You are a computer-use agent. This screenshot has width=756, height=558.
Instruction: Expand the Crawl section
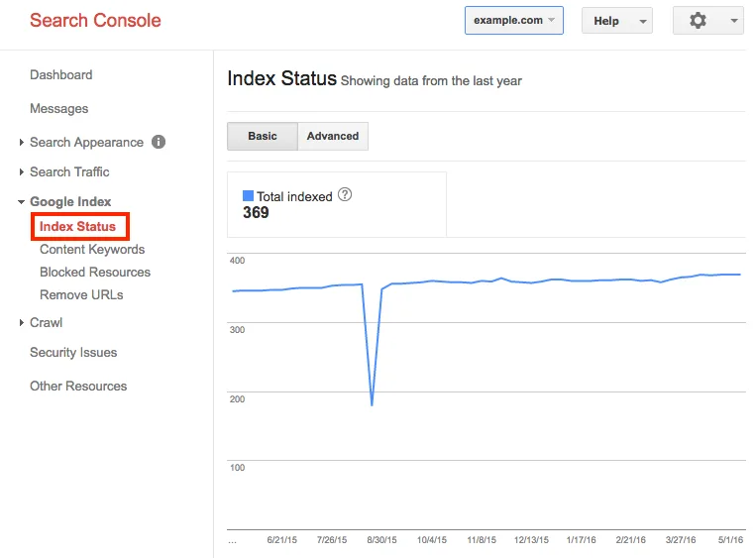coord(46,323)
